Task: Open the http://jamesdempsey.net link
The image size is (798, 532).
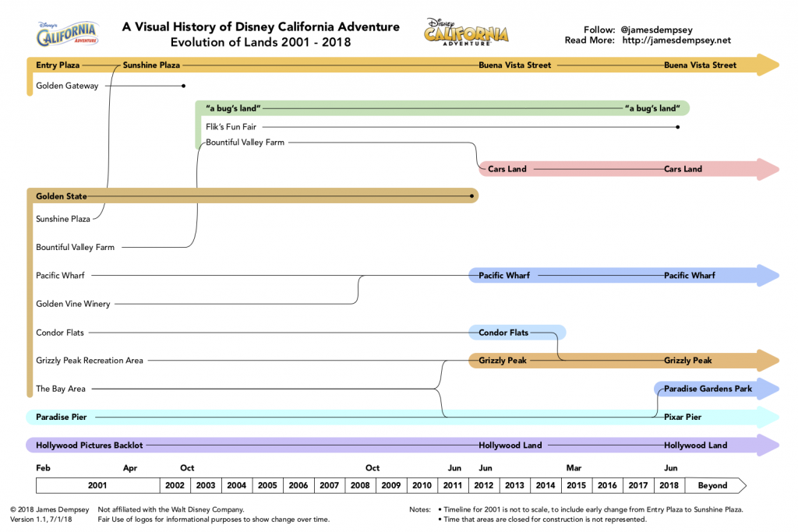Action: [676, 41]
